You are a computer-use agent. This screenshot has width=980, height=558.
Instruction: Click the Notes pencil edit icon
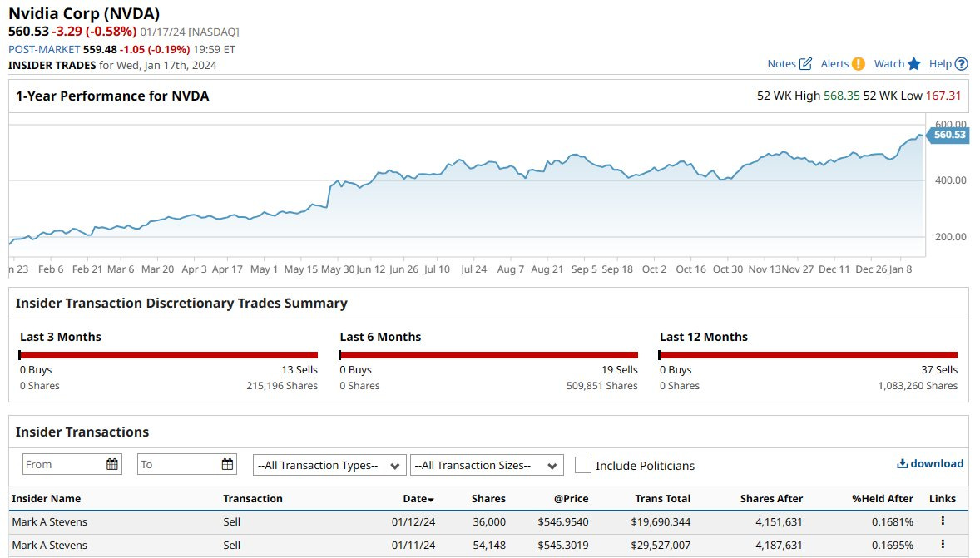tap(805, 64)
